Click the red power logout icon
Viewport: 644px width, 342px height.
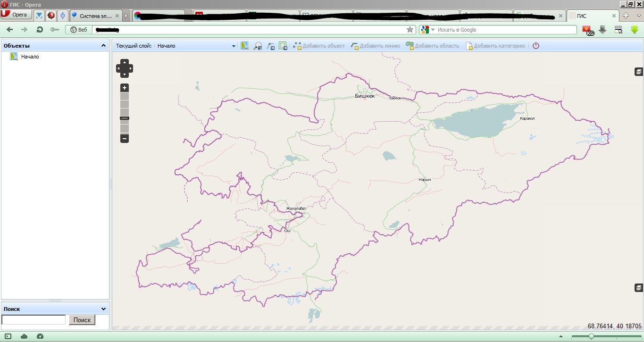pos(535,46)
